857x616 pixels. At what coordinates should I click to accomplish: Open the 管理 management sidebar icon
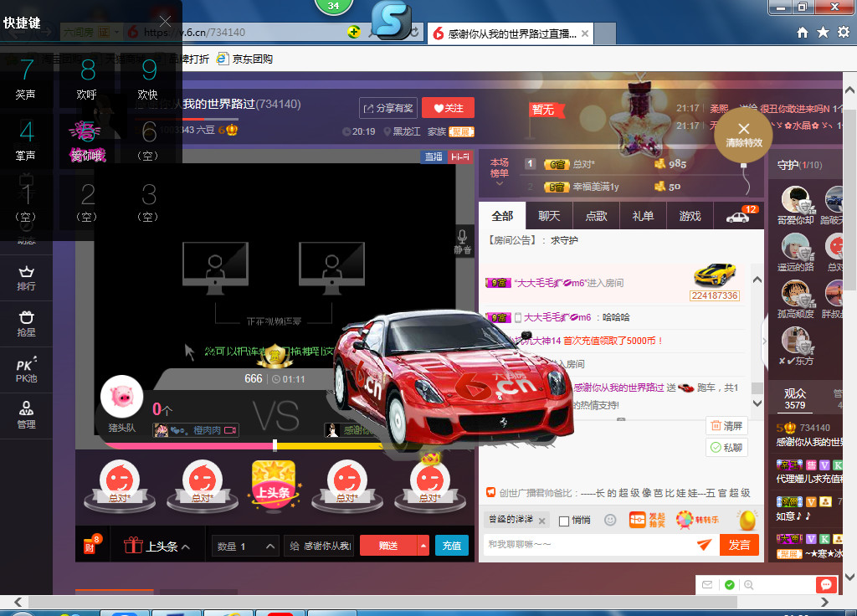(26, 416)
